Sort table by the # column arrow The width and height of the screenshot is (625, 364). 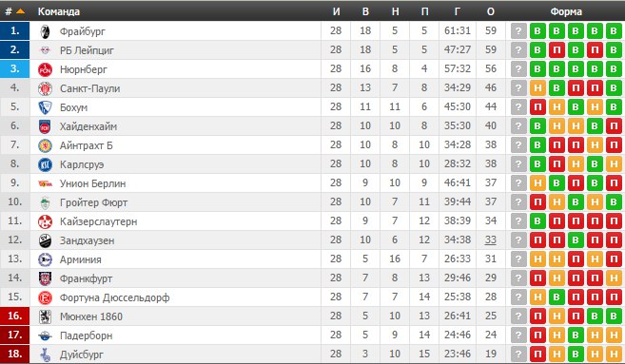(20, 11)
